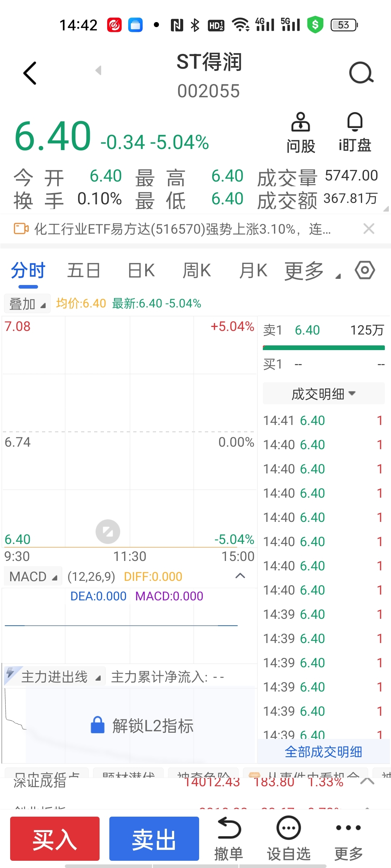The height and width of the screenshot is (868, 391).
Task: Tap the back arrow icon
Action: tap(30, 73)
